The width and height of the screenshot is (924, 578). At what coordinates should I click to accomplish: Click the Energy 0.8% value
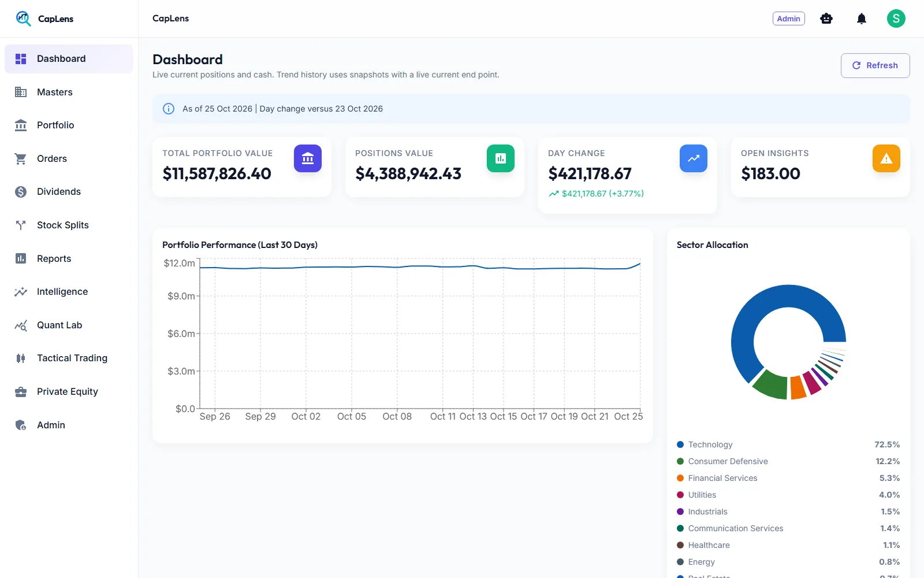click(x=889, y=562)
